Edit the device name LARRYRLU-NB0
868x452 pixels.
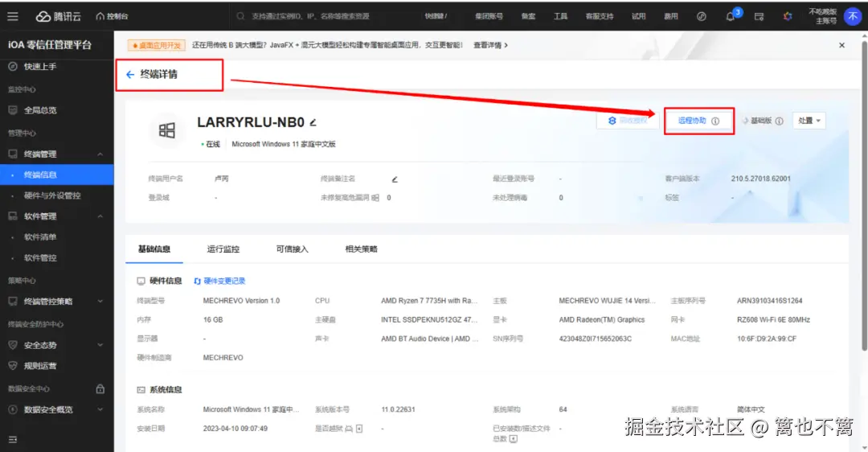(x=313, y=122)
